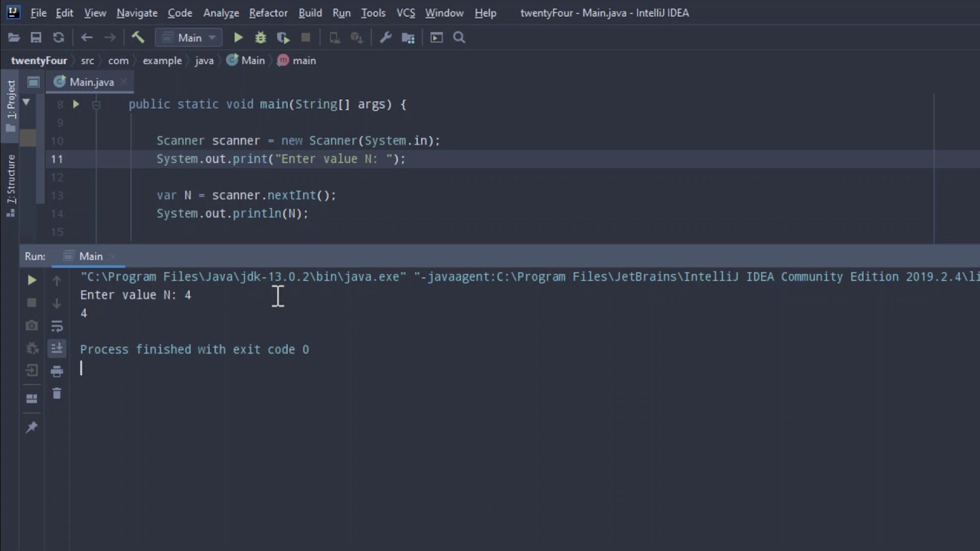Click java in the breadcrumb bar

point(204,60)
